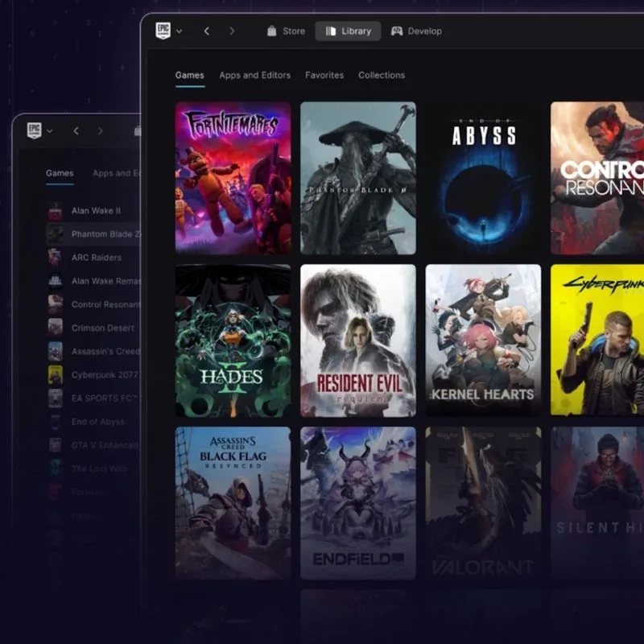Screen dimensions: 644x644
Task: Click EA SPORTS FC list thumbnail icon
Action: tap(56, 398)
